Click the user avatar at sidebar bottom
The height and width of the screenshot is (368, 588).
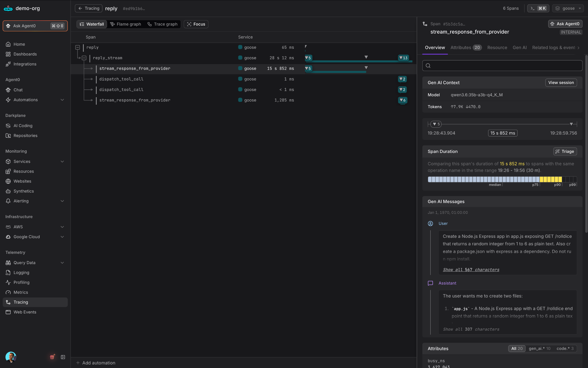[x=11, y=357]
